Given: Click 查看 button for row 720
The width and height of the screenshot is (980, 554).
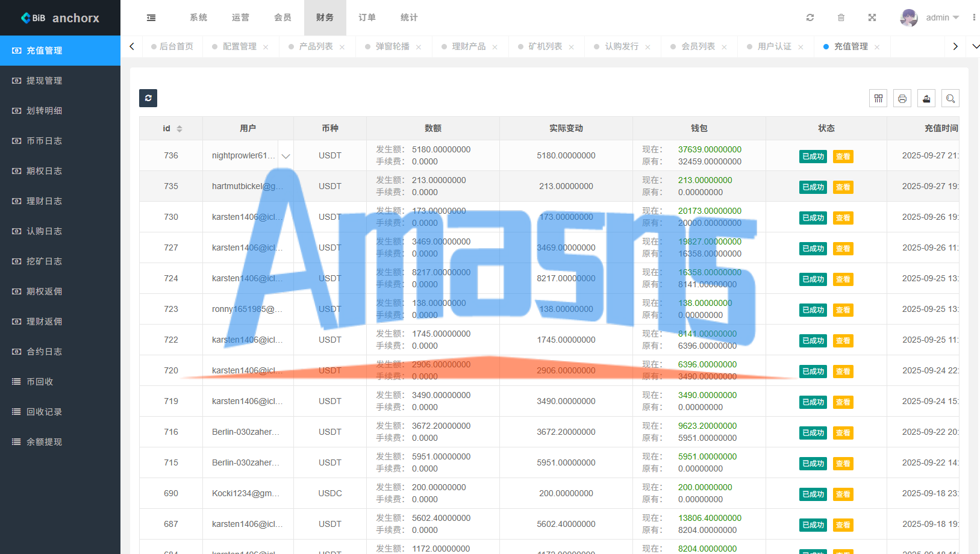Looking at the screenshot, I should click(x=843, y=372).
